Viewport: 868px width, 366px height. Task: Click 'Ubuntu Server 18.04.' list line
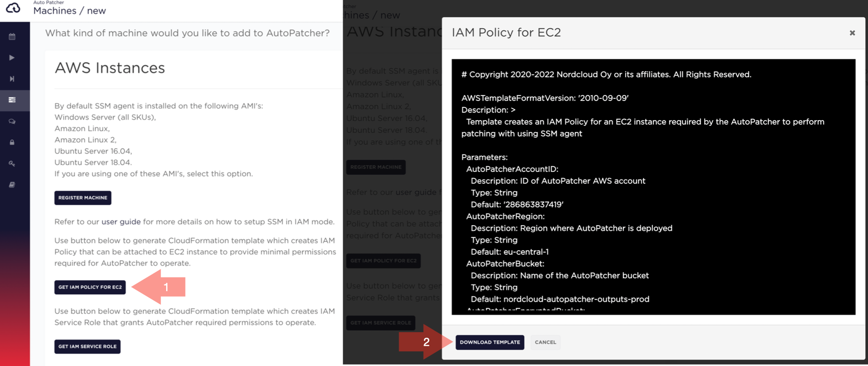pyautogui.click(x=93, y=163)
